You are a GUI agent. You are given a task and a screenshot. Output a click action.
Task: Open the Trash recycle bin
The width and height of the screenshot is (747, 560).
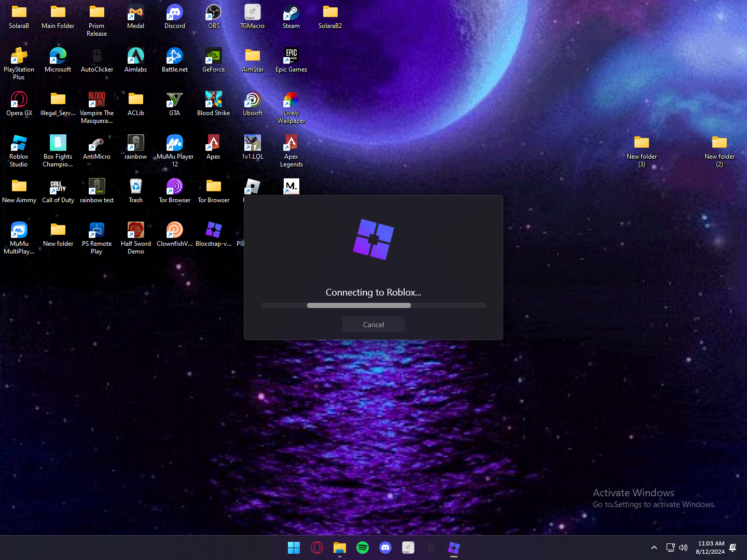tap(136, 191)
